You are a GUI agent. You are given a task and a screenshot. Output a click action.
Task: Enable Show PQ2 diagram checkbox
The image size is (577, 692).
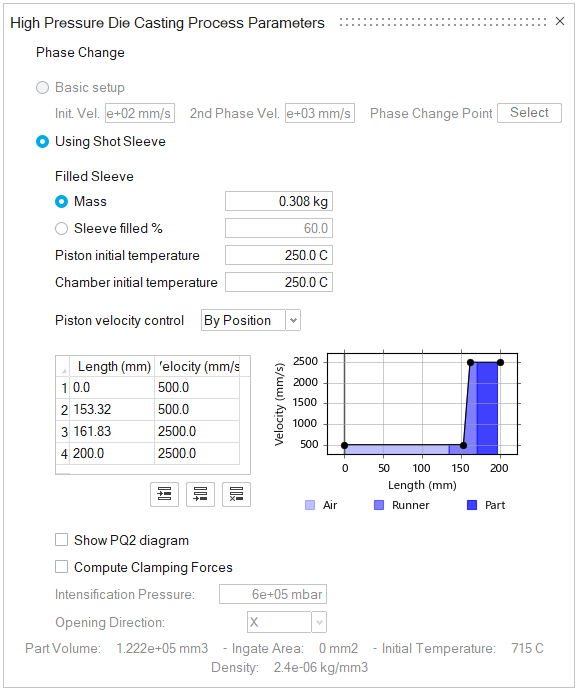pyautogui.click(x=61, y=540)
